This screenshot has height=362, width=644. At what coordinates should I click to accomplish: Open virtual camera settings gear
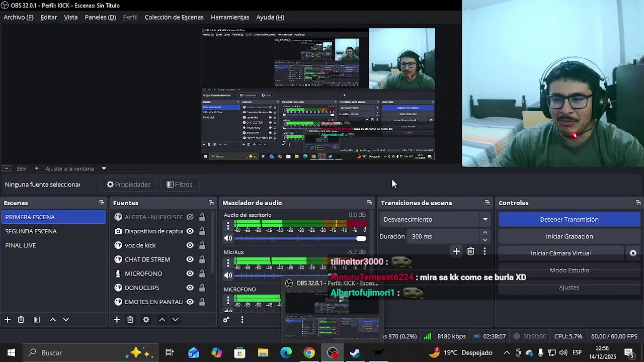click(633, 253)
